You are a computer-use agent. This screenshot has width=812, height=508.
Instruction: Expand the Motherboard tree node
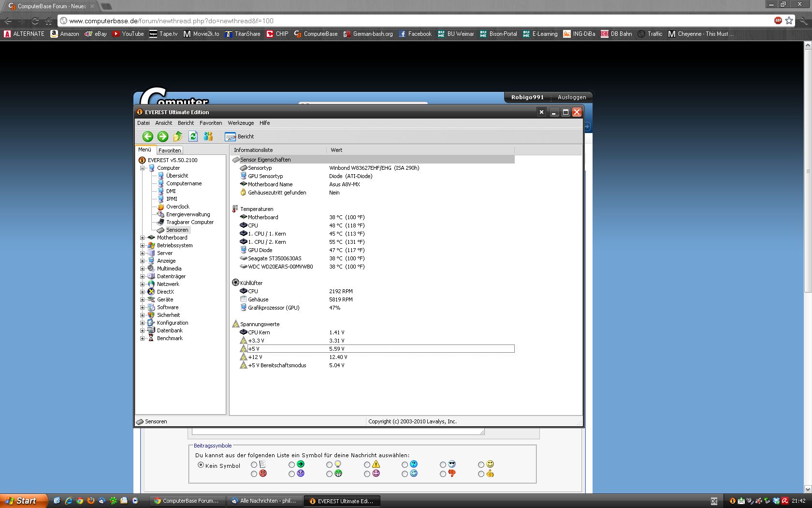click(143, 238)
